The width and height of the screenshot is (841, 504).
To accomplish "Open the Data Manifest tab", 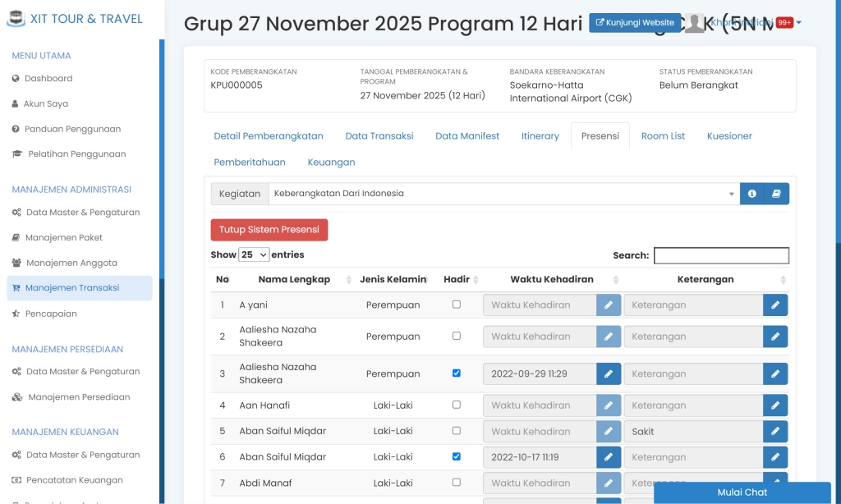I will (x=467, y=136).
